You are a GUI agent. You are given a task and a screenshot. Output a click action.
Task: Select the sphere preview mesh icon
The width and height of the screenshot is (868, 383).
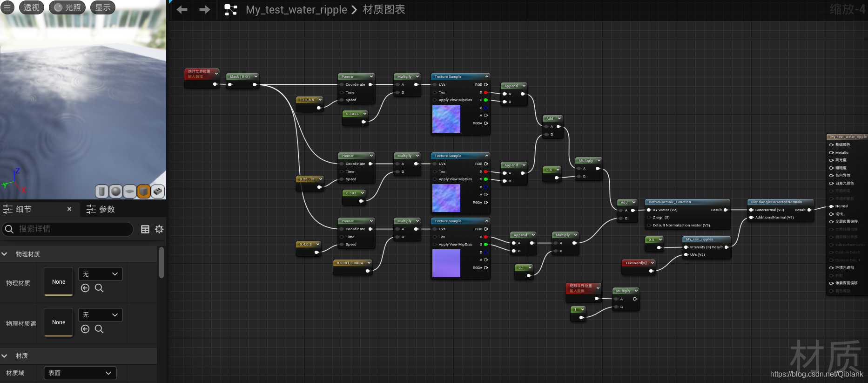pyautogui.click(x=116, y=191)
